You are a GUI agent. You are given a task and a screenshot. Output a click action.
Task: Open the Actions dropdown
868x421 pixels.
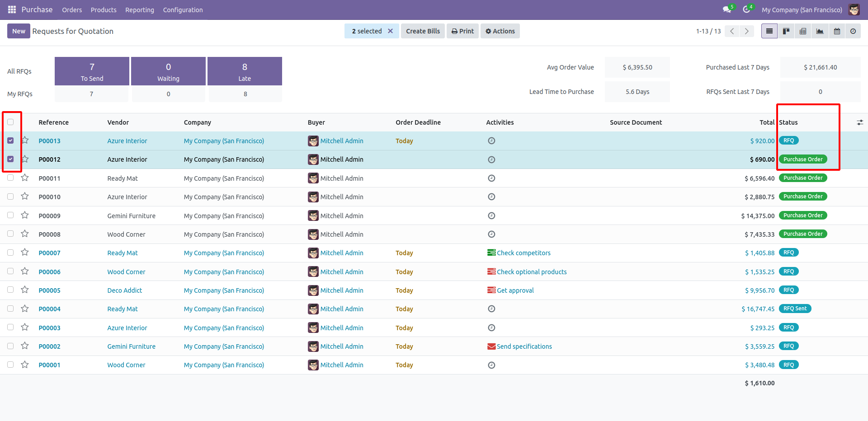[x=500, y=31]
